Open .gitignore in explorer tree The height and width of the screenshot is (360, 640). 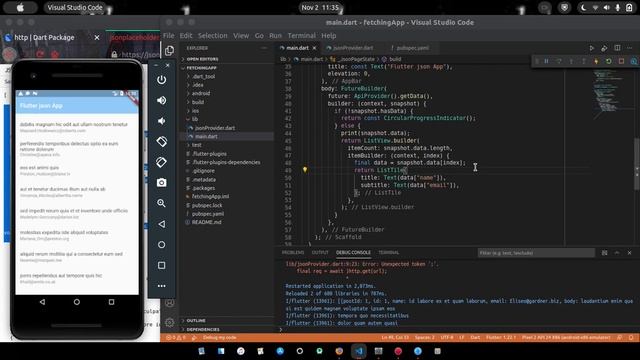point(203,171)
